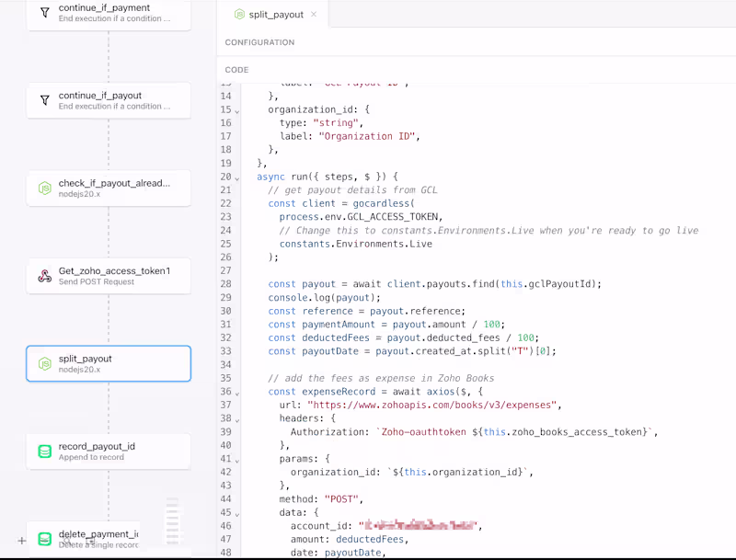
Task: Click 'const reference = payout.reference;' line
Action: [x=366, y=311]
